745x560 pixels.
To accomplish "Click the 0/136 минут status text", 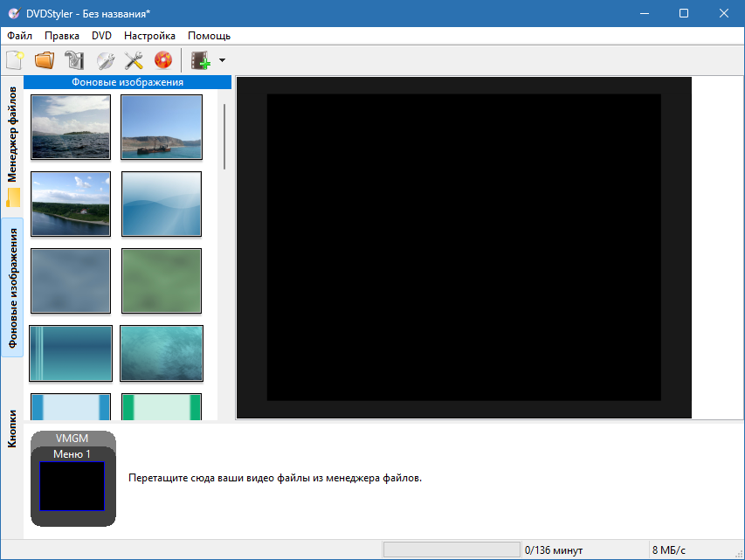I will click(554, 550).
